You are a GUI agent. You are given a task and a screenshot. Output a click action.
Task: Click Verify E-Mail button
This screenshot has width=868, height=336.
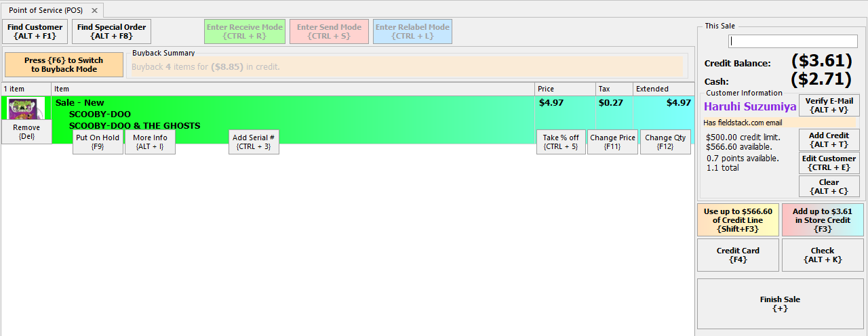829,105
